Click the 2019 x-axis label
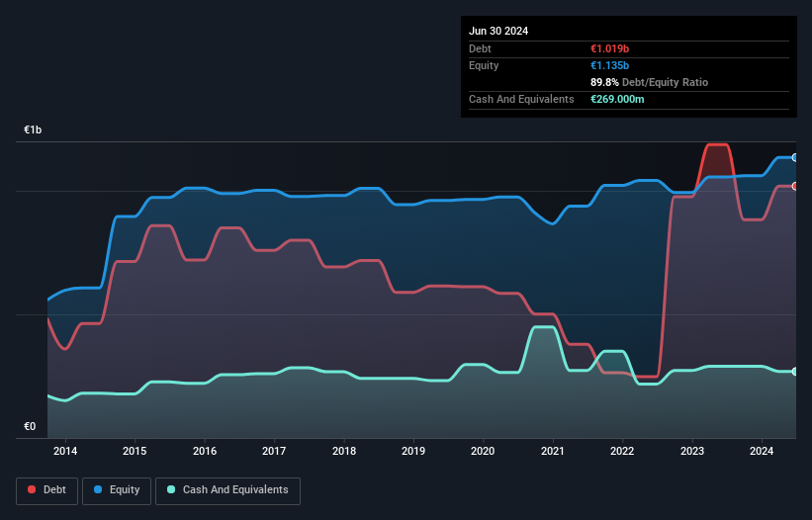Screen dimensions: 812x520 click(413, 451)
